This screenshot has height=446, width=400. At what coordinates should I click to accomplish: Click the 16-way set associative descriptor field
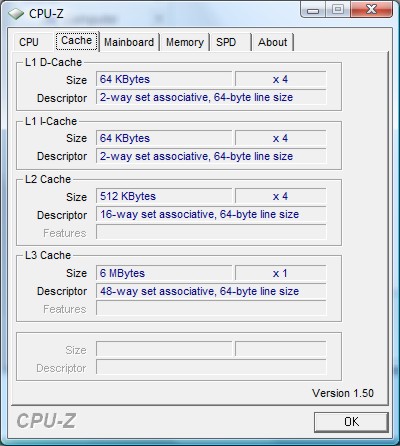click(x=211, y=214)
